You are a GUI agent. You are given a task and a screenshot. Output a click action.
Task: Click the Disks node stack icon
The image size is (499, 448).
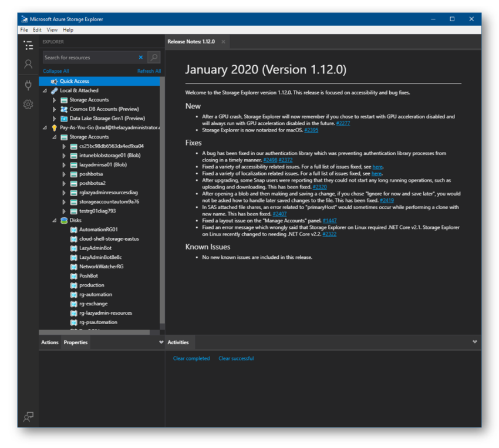pyautogui.click(x=64, y=220)
